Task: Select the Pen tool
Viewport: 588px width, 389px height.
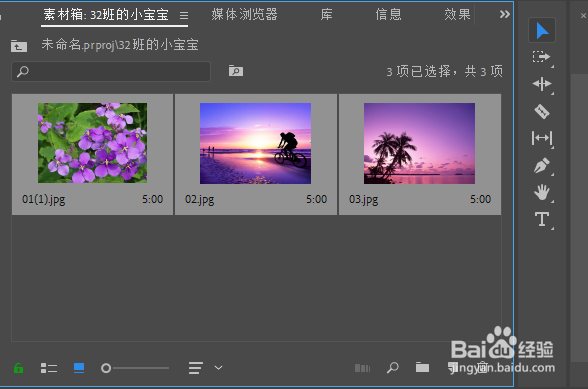Action: tap(542, 165)
